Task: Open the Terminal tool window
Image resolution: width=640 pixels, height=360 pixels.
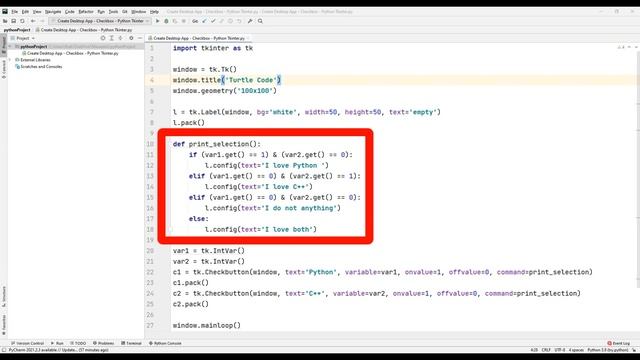Action: 131,343
